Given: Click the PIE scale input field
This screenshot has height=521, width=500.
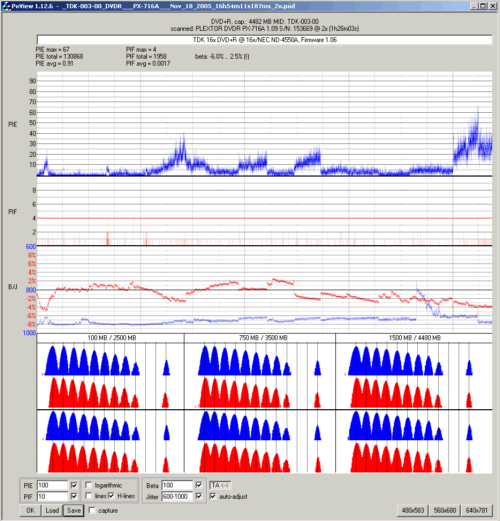Looking at the screenshot, I should 53,485.
